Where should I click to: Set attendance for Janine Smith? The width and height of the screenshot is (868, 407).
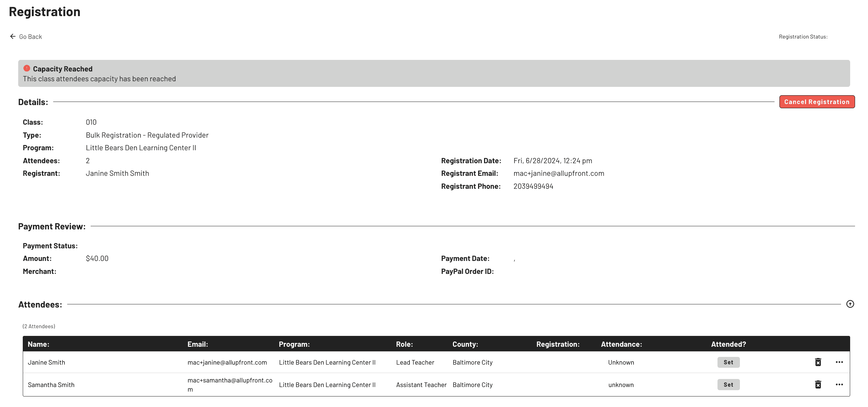click(x=728, y=362)
